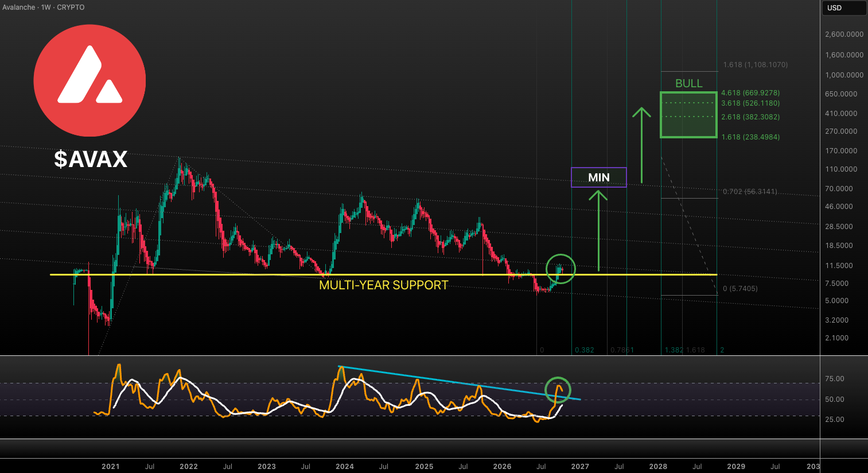The width and height of the screenshot is (868, 473).
Task: Select the MIN label in the purple box
Action: [x=599, y=177]
